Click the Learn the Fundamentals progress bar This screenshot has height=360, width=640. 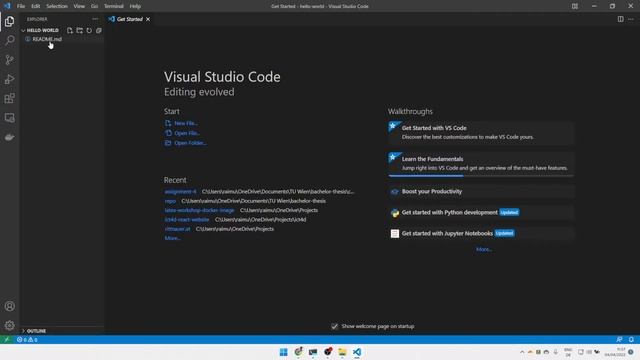(481, 176)
